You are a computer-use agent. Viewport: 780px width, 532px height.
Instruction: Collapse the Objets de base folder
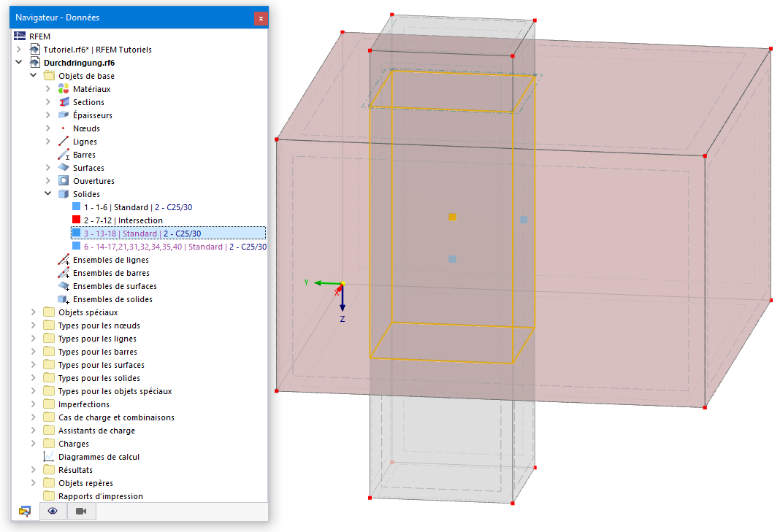coord(34,76)
